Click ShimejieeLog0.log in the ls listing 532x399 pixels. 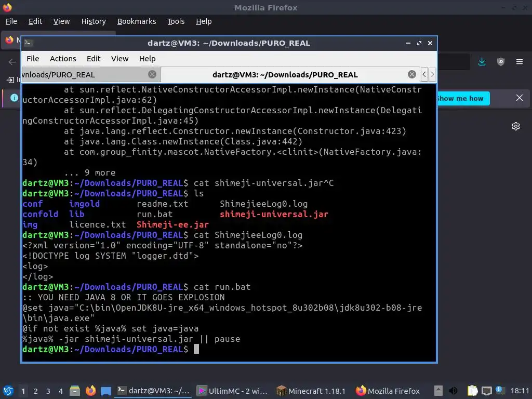[263, 204]
